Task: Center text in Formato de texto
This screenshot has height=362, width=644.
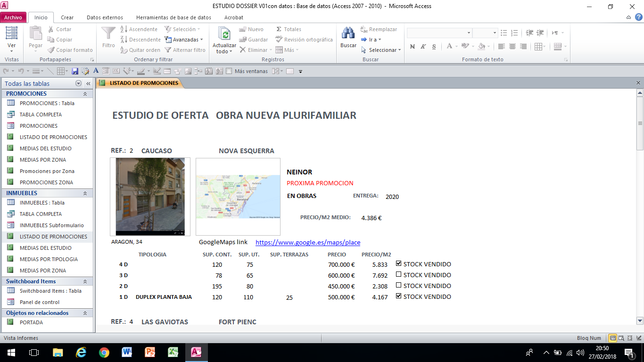Action: [512, 46]
